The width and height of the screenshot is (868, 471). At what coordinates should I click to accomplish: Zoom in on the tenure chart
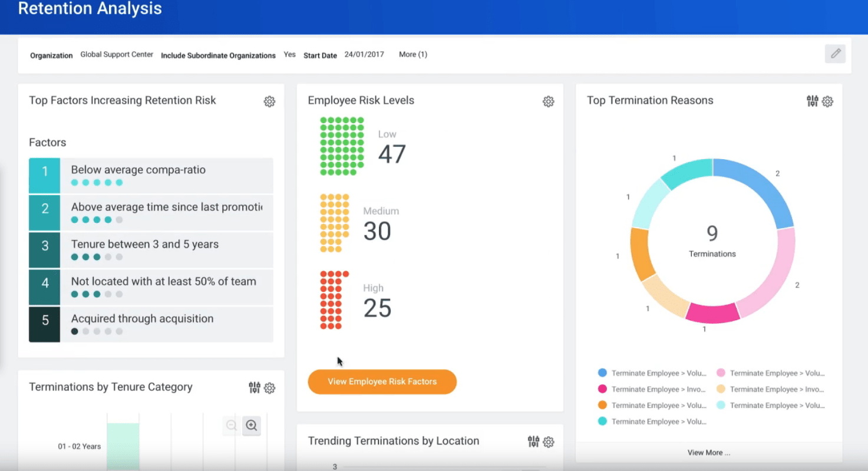(x=252, y=425)
